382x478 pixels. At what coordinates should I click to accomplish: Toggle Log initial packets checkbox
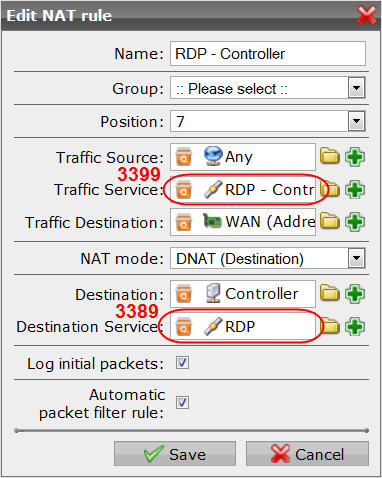coord(182,362)
